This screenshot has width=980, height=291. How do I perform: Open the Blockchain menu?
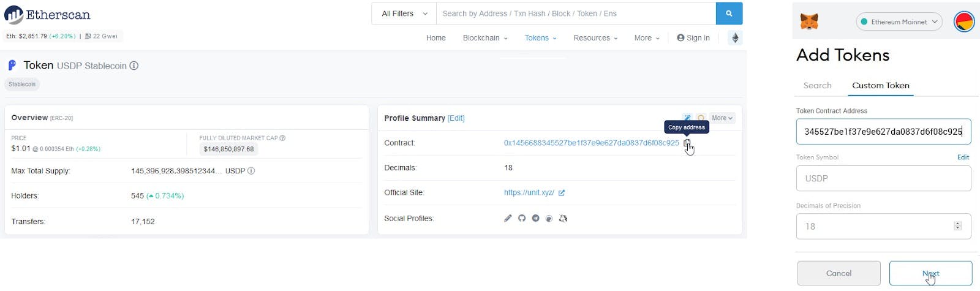(x=484, y=38)
